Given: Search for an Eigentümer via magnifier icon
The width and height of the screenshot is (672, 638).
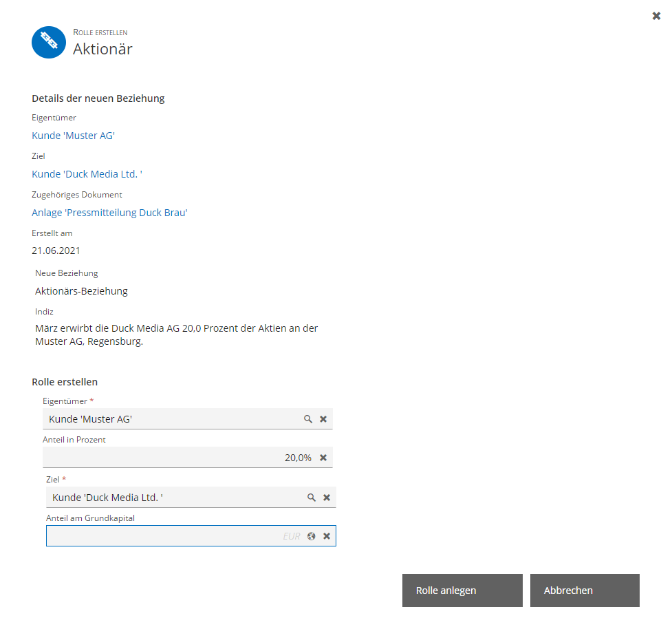Looking at the screenshot, I should [308, 419].
